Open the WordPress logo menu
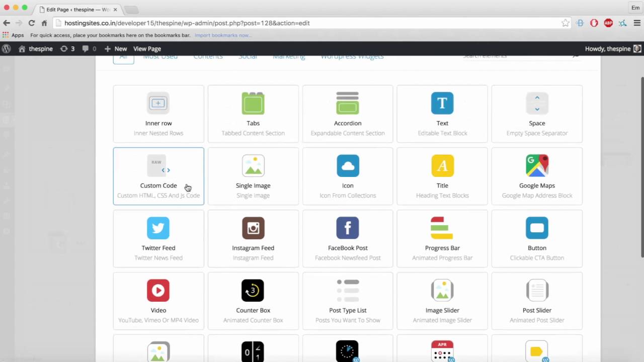 pyautogui.click(x=7, y=49)
